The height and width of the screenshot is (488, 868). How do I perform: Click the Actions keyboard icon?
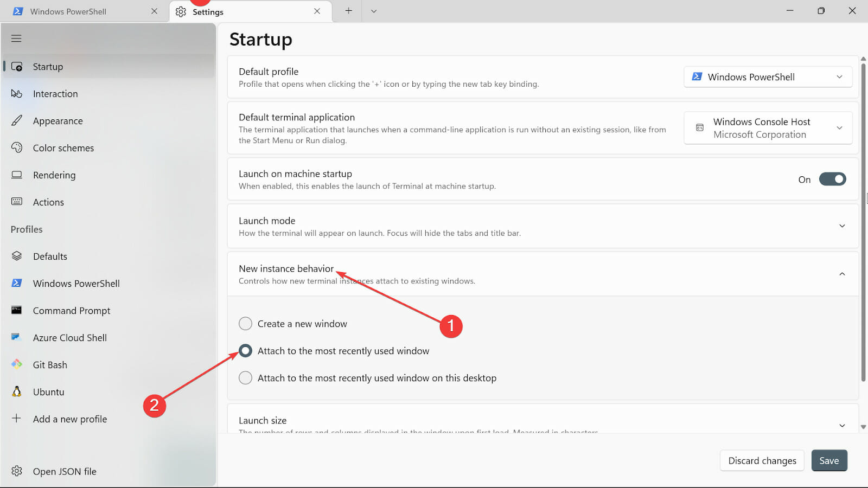(x=17, y=202)
